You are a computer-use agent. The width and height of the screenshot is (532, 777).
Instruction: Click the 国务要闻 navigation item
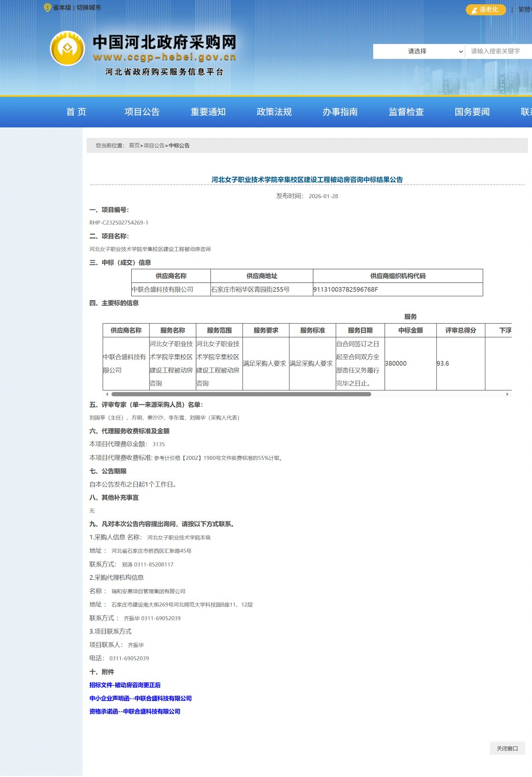(x=472, y=112)
